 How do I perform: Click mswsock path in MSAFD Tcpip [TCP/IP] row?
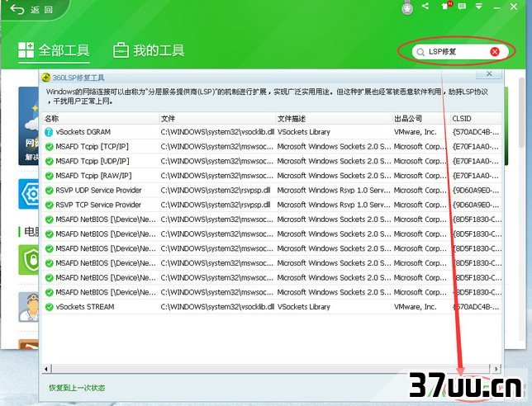[x=216, y=147]
